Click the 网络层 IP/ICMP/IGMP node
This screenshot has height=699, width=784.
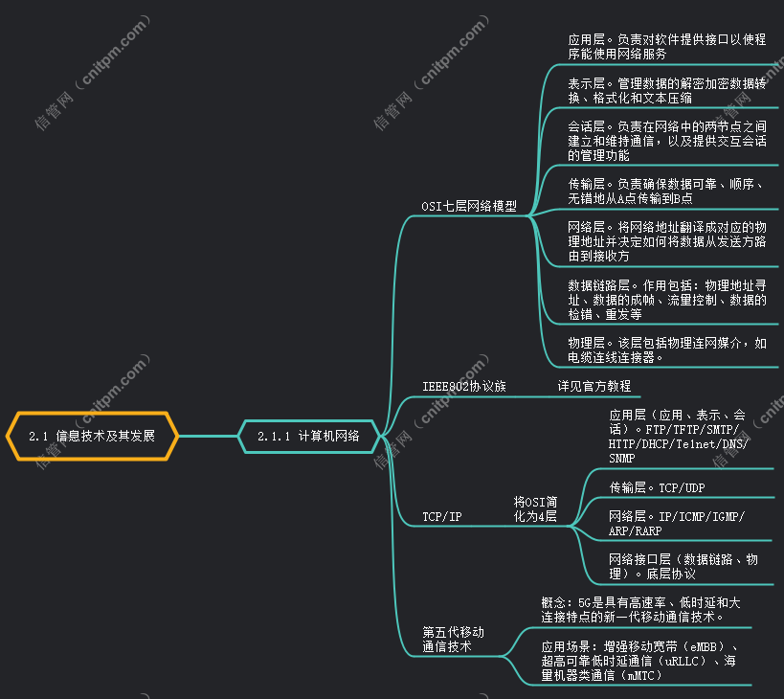coord(676,523)
